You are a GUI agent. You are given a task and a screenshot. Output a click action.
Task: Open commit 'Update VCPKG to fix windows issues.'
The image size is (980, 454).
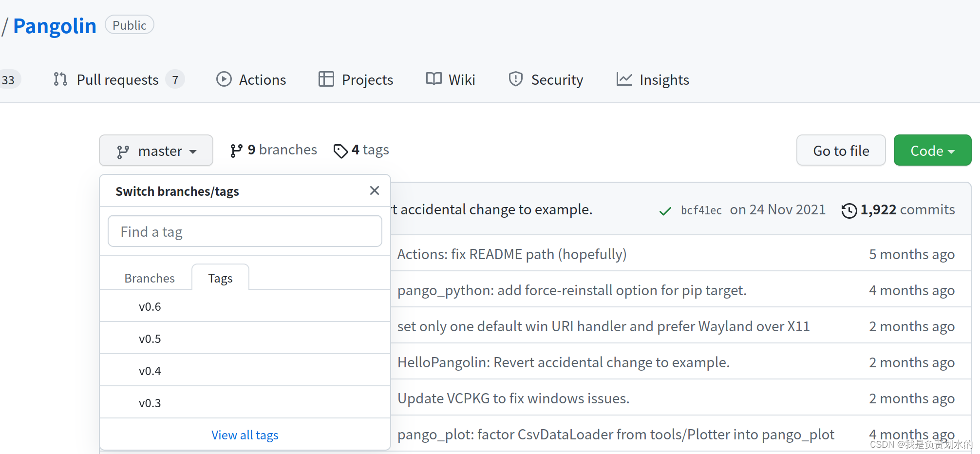coord(513,398)
